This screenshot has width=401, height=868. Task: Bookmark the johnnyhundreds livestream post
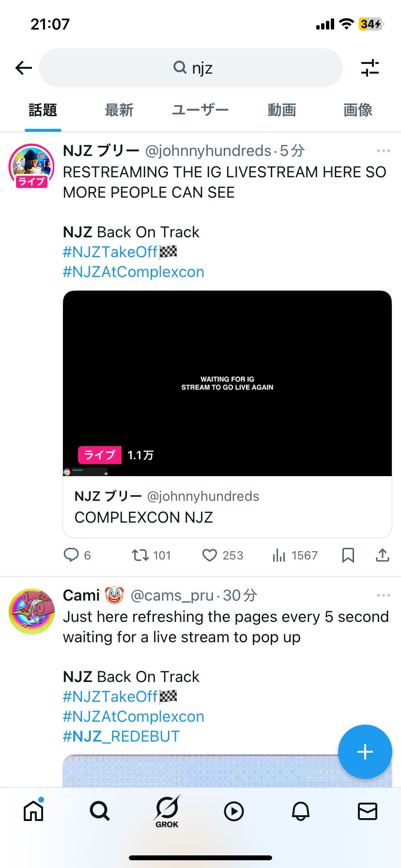(348, 555)
